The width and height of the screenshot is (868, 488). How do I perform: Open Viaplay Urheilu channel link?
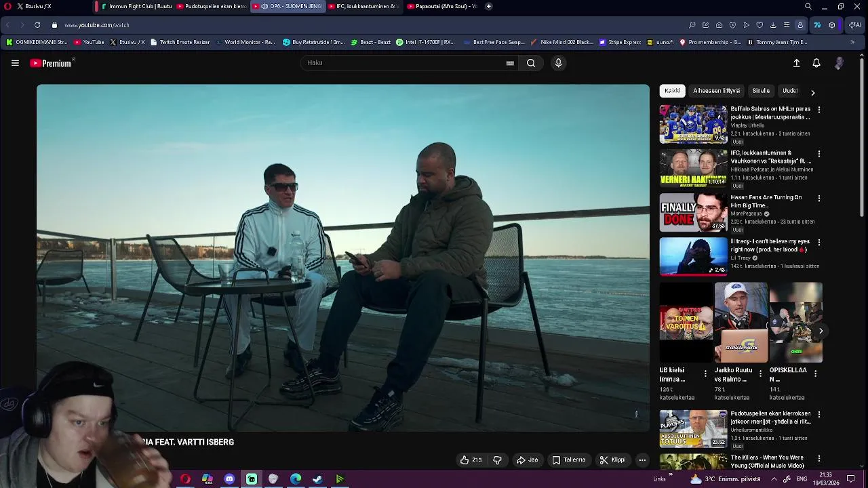747,125
